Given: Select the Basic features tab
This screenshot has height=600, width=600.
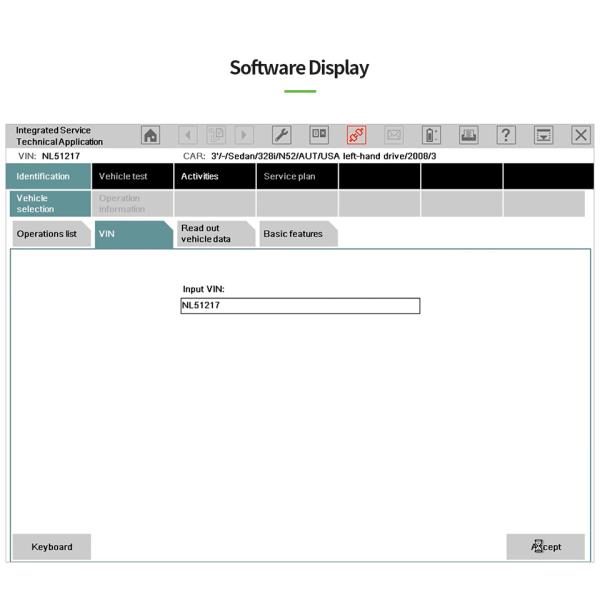Looking at the screenshot, I should click(295, 234).
